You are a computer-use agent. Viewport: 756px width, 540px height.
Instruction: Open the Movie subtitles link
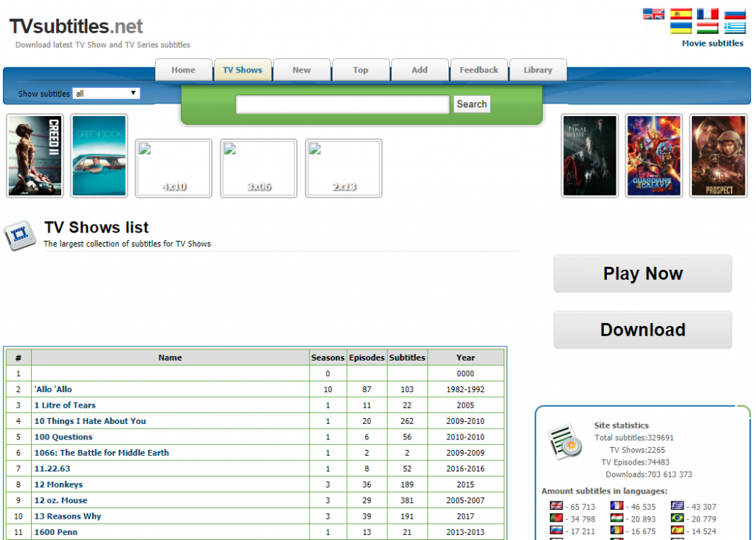tap(712, 44)
